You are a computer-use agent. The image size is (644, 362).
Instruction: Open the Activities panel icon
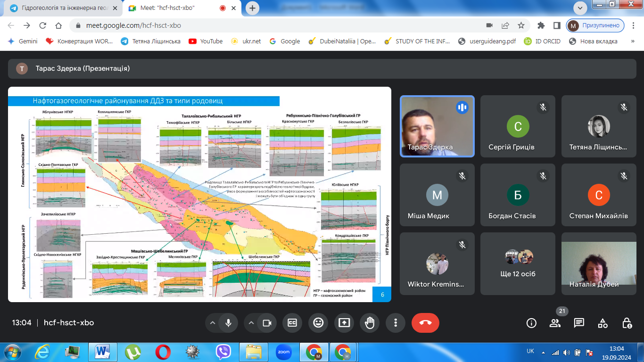(x=603, y=323)
